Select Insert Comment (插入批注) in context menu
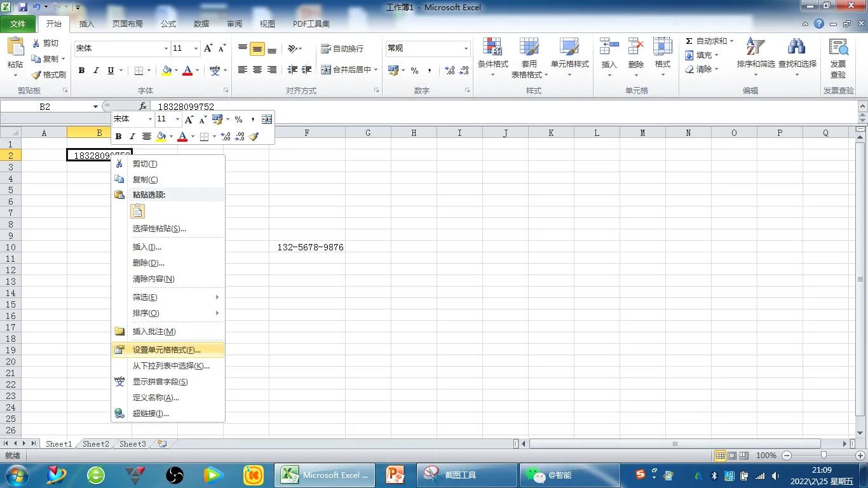Image resolution: width=868 pixels, height=488 pixels. pos(168,332)
